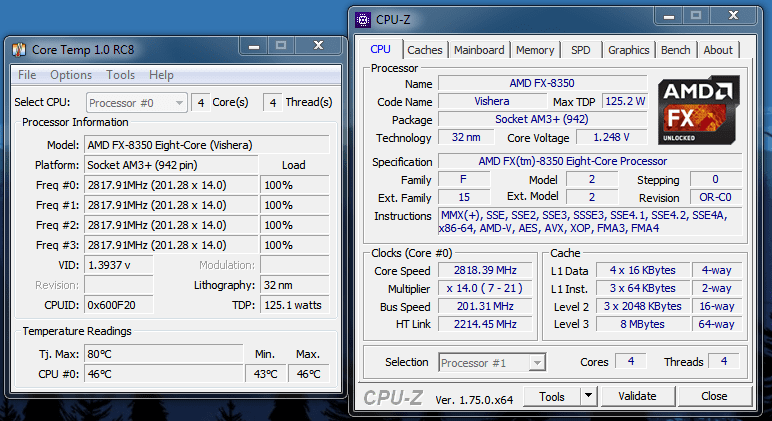Viewport: 772px width, 421px height.
Task: Switch to the Bench tab
Action: [676, 50]
